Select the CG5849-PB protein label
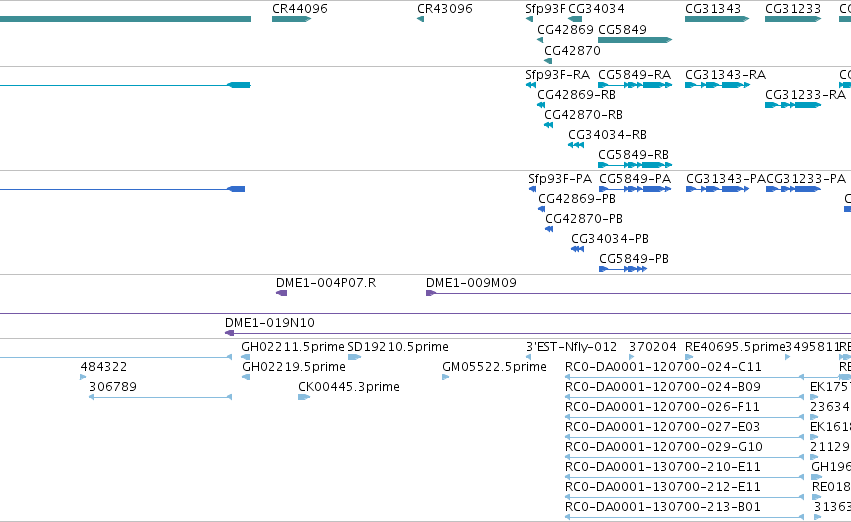The width and height of the screenshot is (851, 522). click(633, 259)
